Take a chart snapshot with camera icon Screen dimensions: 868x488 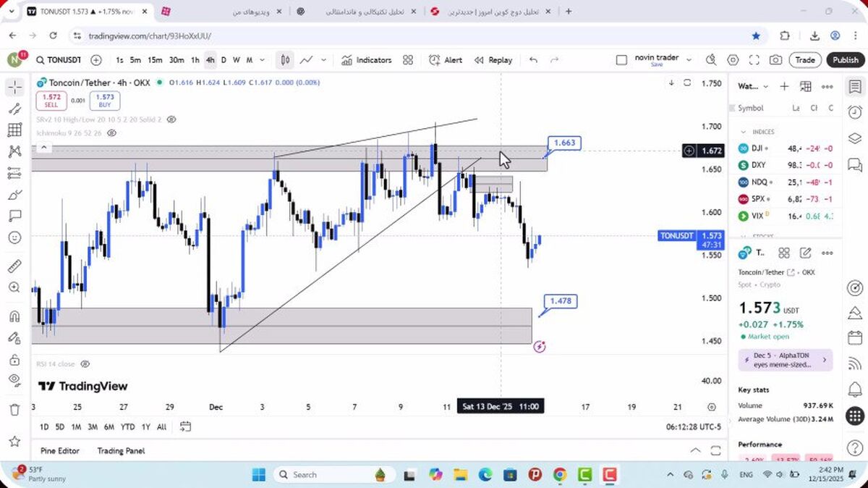[x=775, y=60]
